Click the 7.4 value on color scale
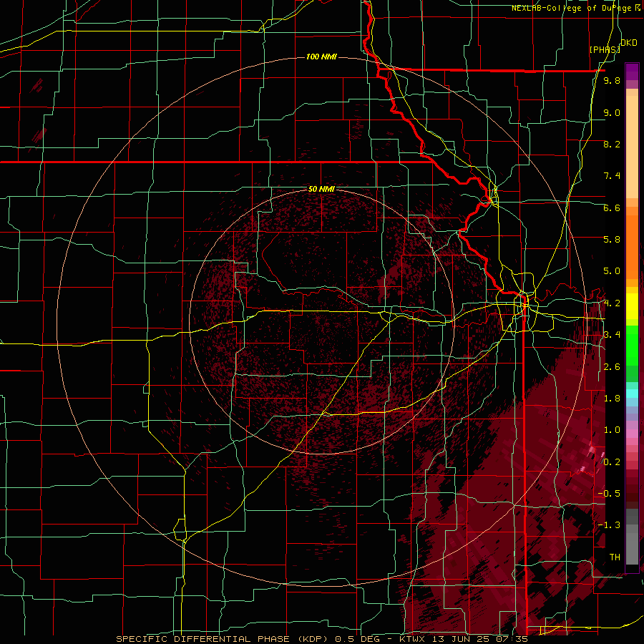The image size is (644, 644). (612, 176)
